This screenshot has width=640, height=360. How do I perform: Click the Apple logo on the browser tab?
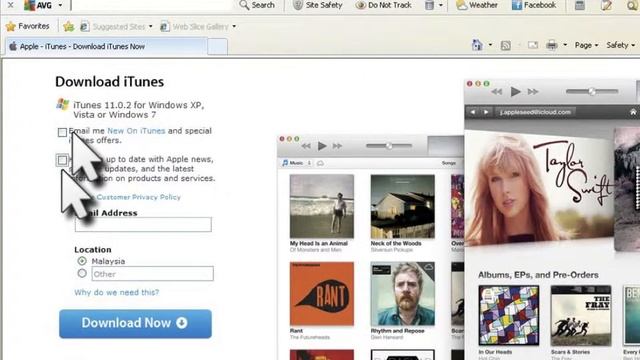[x=13, y=46]
